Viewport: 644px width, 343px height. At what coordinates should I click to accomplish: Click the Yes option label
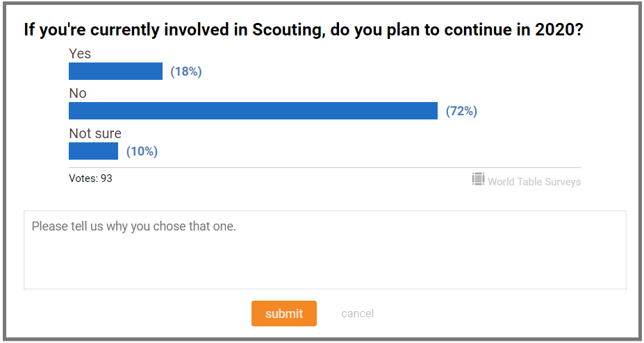(x=80, y=53)
